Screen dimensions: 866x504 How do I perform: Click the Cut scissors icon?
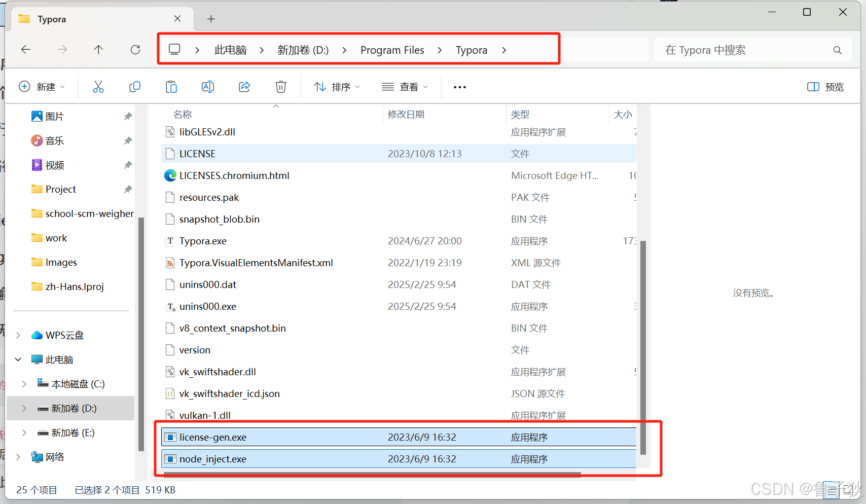98,87
